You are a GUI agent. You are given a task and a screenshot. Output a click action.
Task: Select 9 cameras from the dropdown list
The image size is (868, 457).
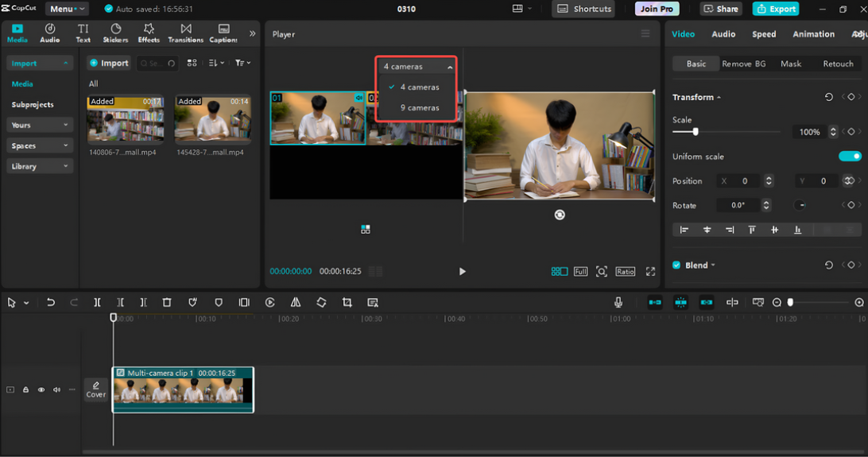pyautogui.click(x=419, y=108)
